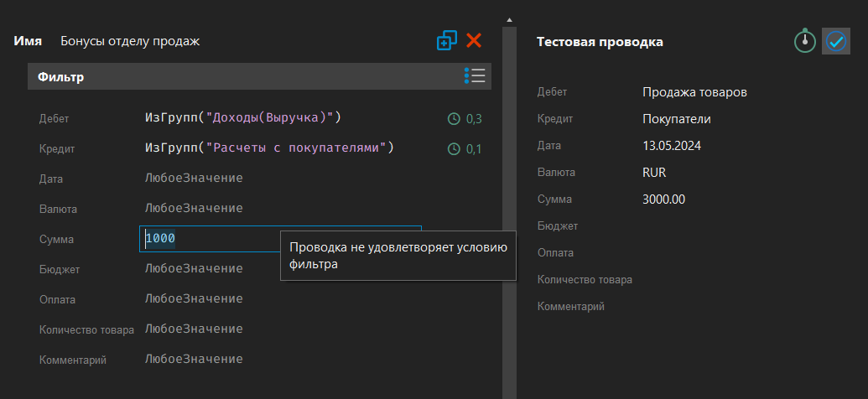Edit the name field Бонусы отделу продаж
Image resolution: width=868 pixels, height=399 pixels.
[x=130, y=41]
